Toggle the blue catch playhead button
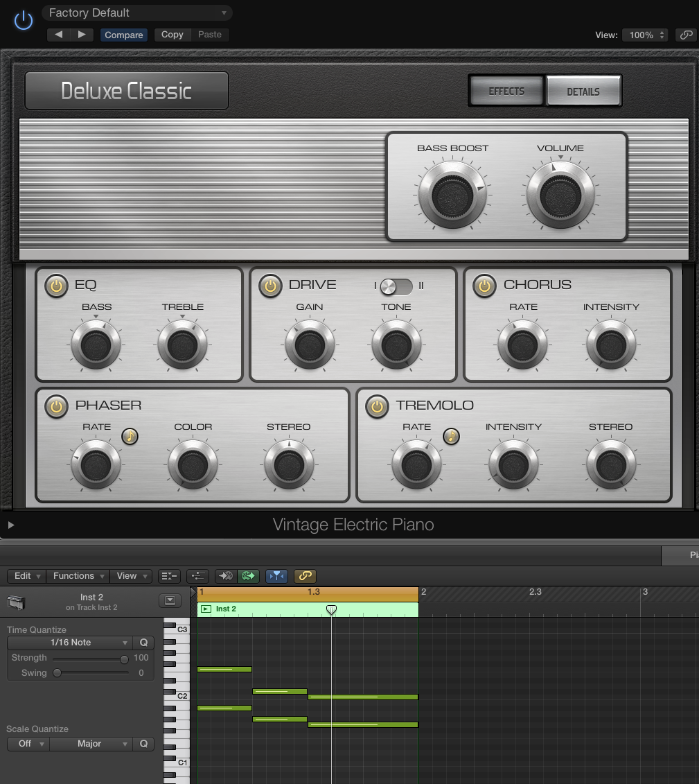The image size is (699, 784). 276,575
